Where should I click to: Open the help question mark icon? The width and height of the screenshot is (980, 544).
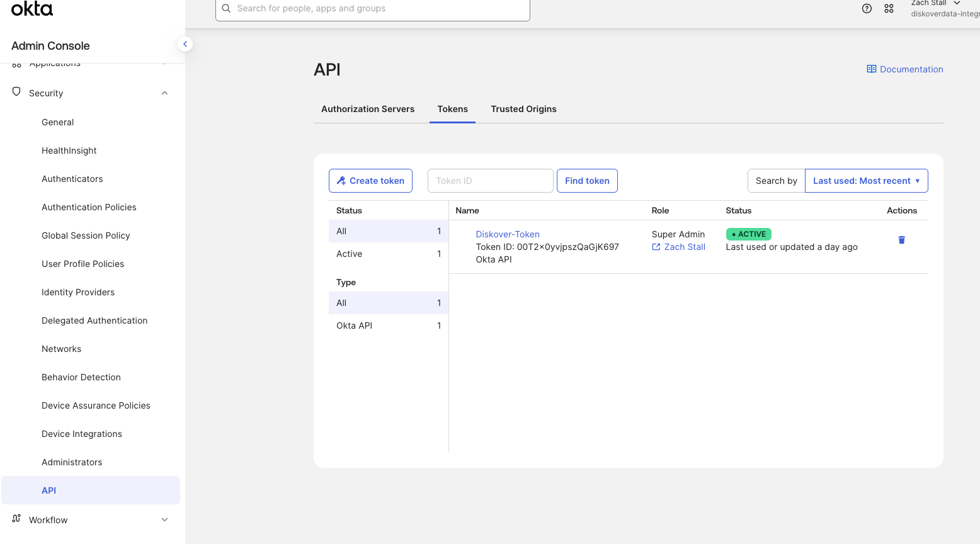point(867,8)
